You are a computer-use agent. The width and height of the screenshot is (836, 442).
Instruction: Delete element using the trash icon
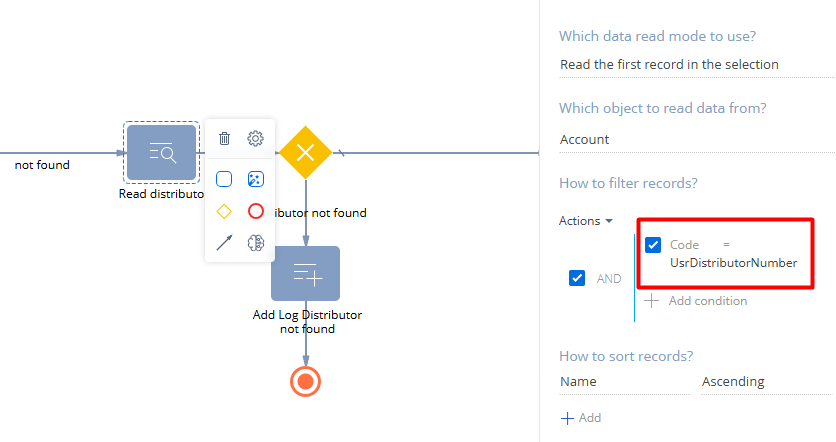point(225,139)
